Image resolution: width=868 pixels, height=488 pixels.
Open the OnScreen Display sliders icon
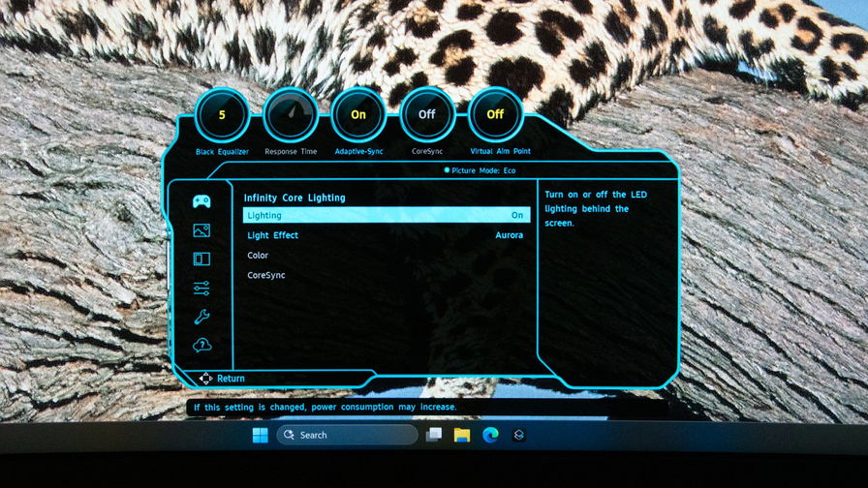point(201,288)
